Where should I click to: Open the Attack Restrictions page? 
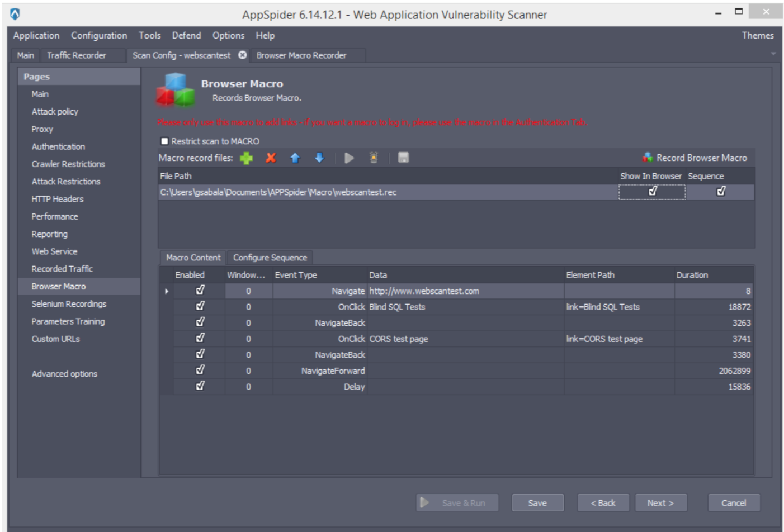pos(66,182)
